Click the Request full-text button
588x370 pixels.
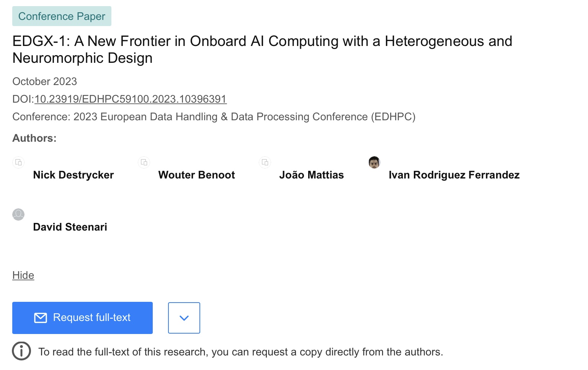click(82, 318)
